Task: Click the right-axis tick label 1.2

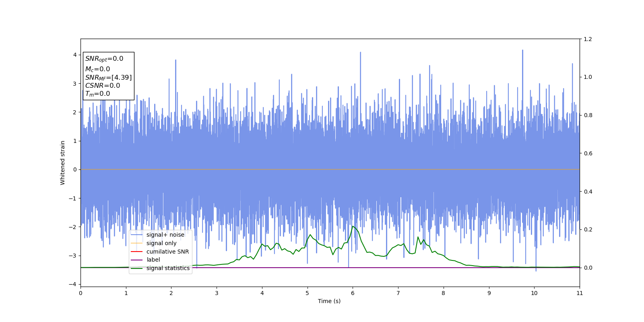Action: (588, 39)
